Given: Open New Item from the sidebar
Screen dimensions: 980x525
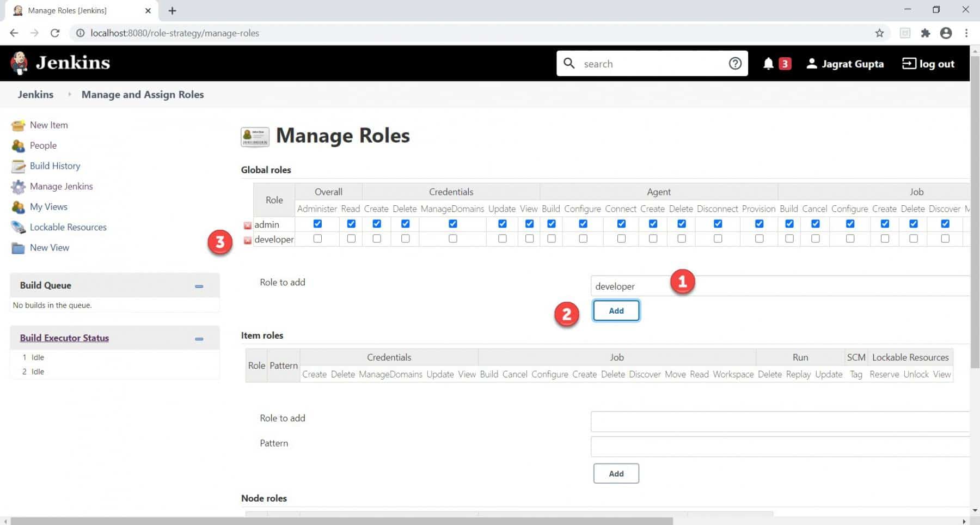Looking at the screenshot, I should click(49, 125).
